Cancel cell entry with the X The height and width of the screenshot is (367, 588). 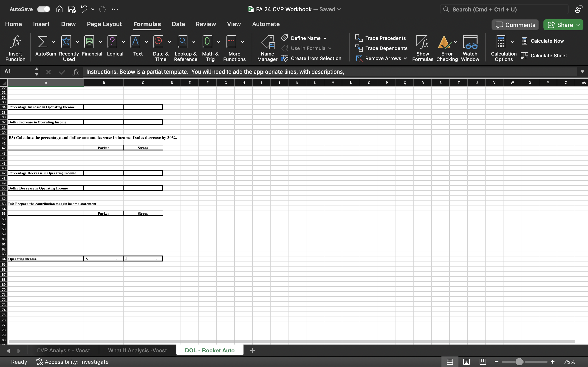click(x=49, y=72)
